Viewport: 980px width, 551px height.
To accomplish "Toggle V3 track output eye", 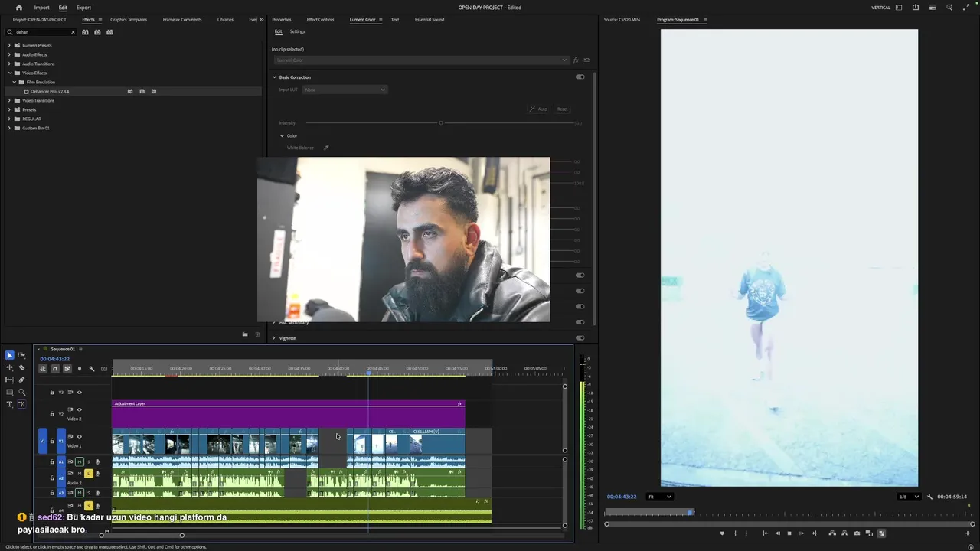I will pyautogui.click(x=80, y=392).
